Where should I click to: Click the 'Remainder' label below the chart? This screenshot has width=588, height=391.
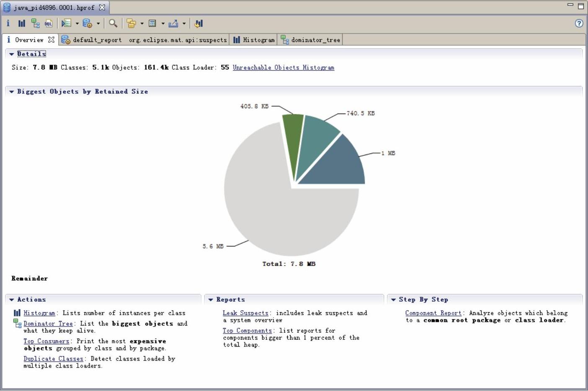point(30,278)
